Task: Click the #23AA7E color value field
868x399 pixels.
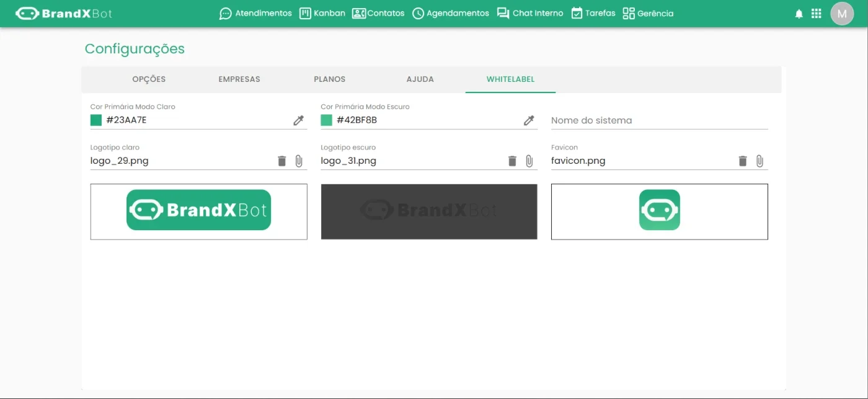Action: (197, 120)
